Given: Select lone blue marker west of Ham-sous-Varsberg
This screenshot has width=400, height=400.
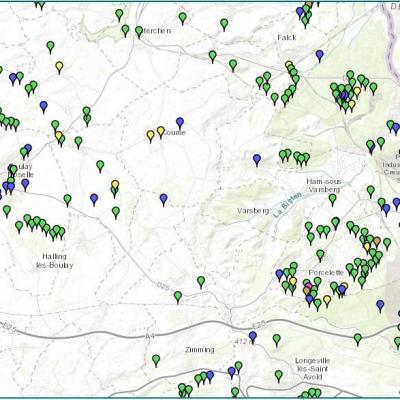Looking at the screenshot, I should [257, 160].
